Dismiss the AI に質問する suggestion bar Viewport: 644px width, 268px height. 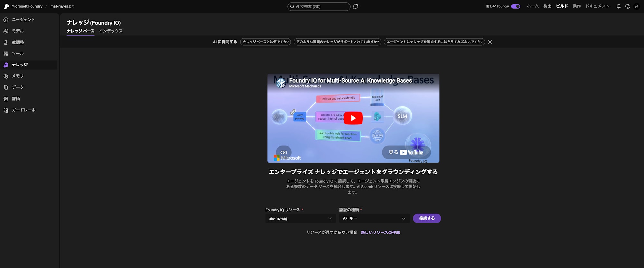490,42
